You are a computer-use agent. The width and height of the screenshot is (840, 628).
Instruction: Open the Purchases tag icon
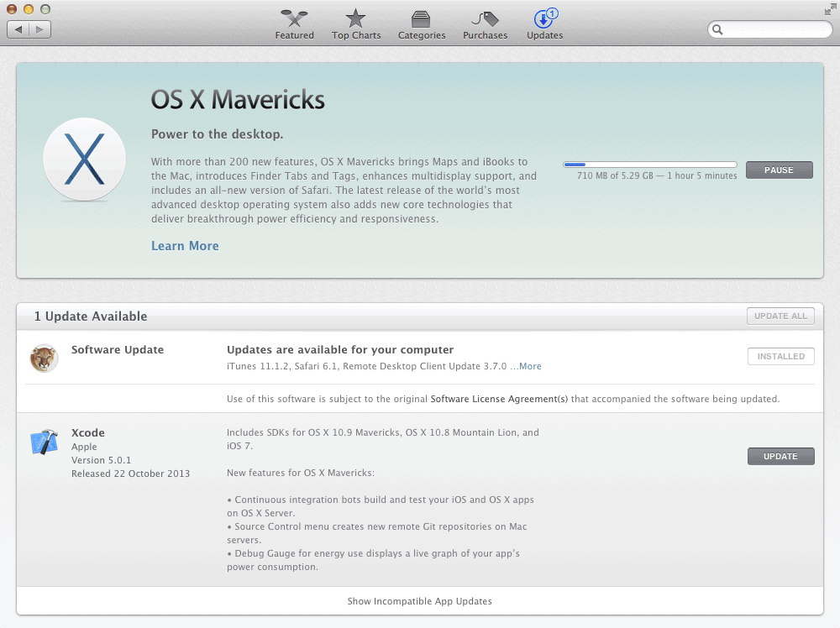485,19
